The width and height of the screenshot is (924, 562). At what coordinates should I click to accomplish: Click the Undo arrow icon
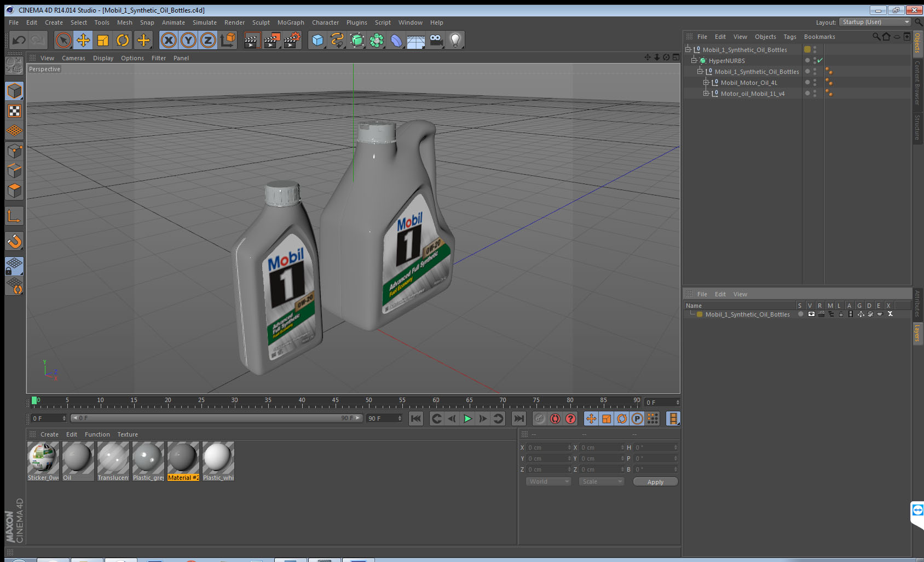click(x=19, y=40)
